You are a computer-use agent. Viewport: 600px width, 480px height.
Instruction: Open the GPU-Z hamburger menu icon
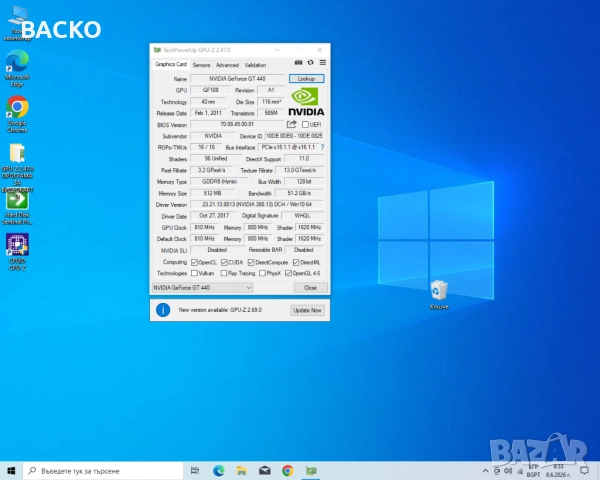point(323,62)
